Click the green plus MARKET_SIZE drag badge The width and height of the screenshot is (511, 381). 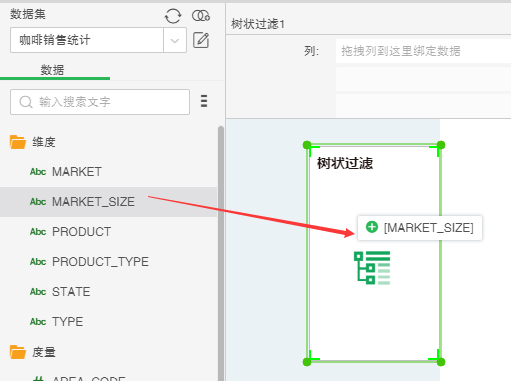[420, 228]
